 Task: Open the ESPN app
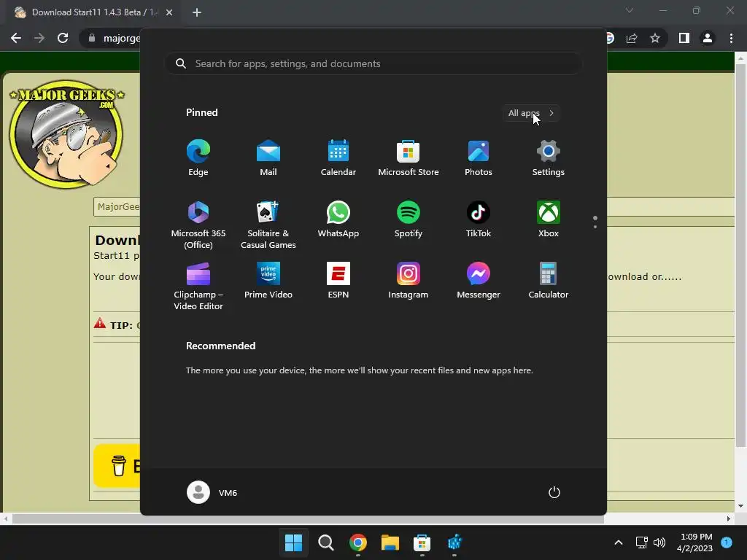point(338,281)
